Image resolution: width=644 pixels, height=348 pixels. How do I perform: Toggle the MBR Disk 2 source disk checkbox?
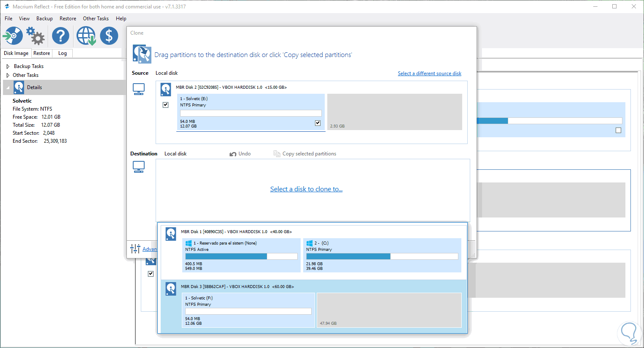tap(166, 105)
